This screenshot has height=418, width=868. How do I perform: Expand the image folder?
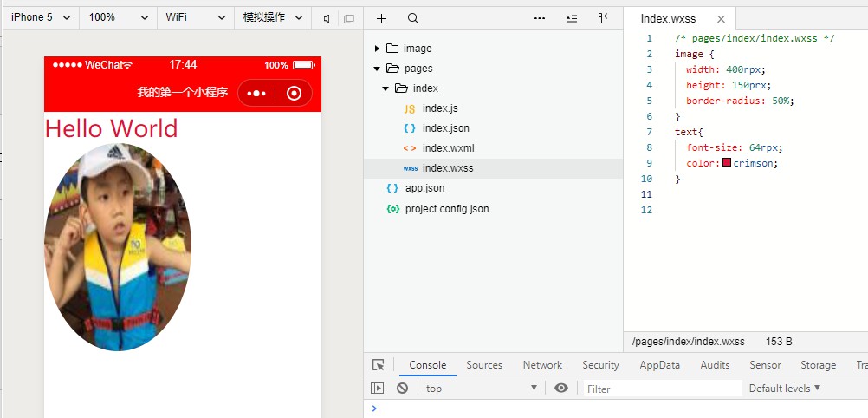(377, 49)
